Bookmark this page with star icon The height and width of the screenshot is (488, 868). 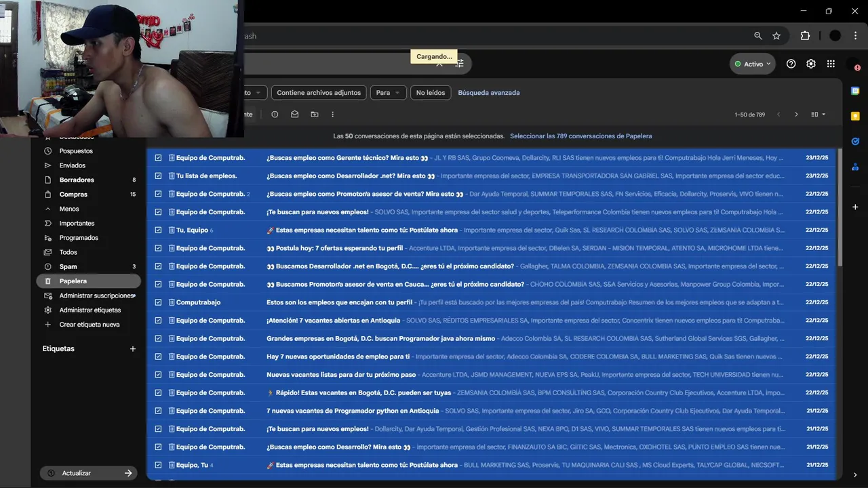776,36
